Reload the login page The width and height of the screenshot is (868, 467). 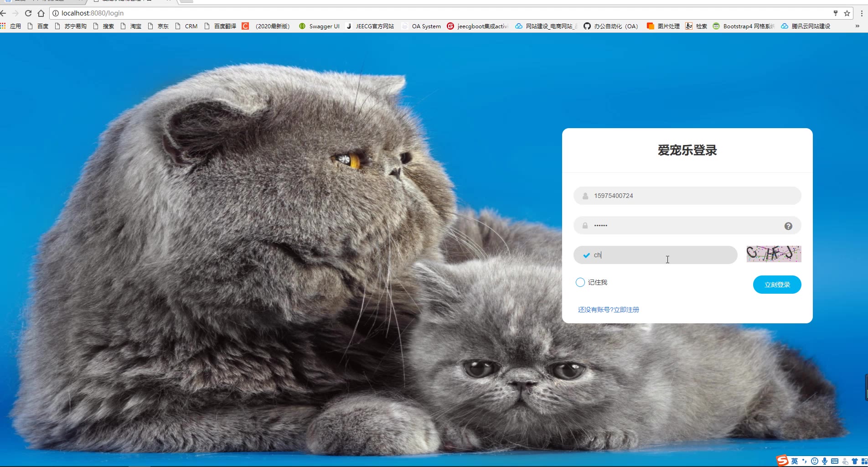coord(28,13)
